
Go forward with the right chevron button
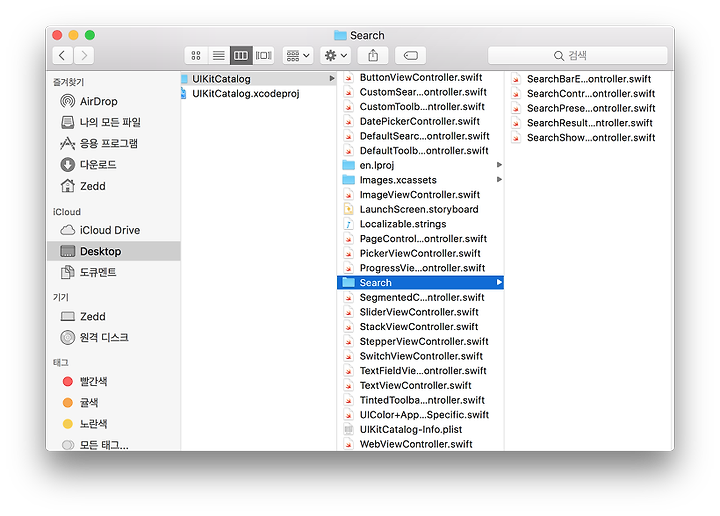(84, 56)
